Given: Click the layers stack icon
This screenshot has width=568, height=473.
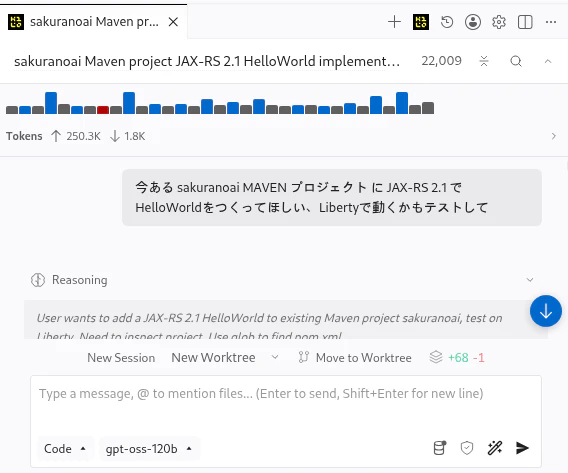Looking at the screenshot, I should point(436,357).
